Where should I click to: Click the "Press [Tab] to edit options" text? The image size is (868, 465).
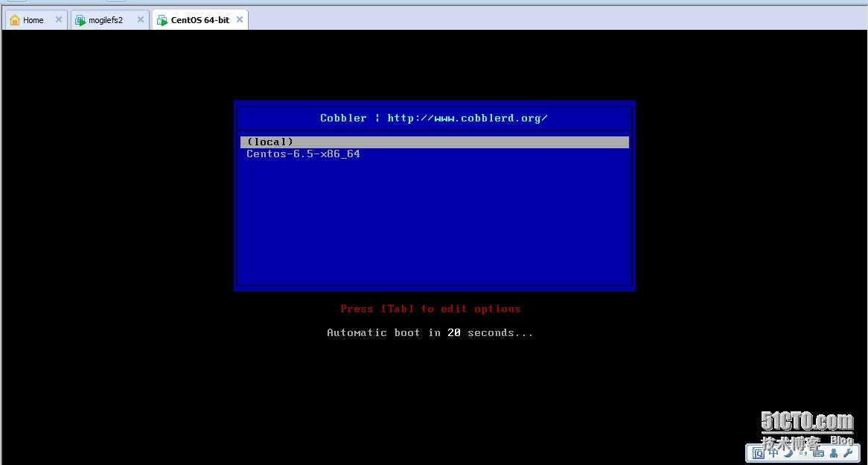[x=431, y=309]
